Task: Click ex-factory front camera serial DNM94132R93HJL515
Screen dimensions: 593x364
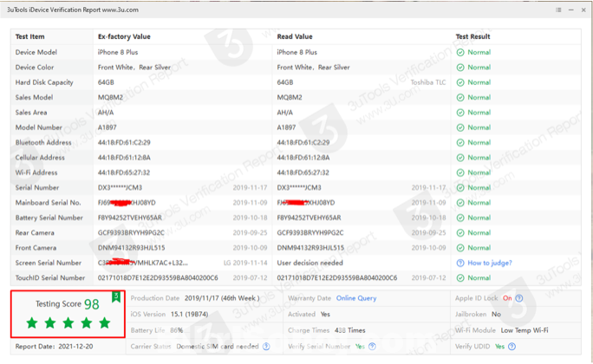Action: 131,248
